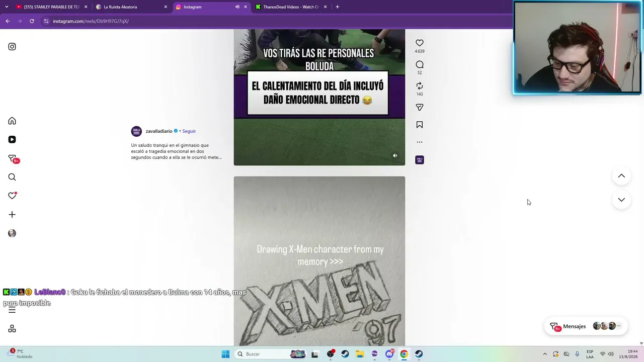644x362 pixels.
Task: Open your profile avatar in sidebar
Action: point(12,233)
